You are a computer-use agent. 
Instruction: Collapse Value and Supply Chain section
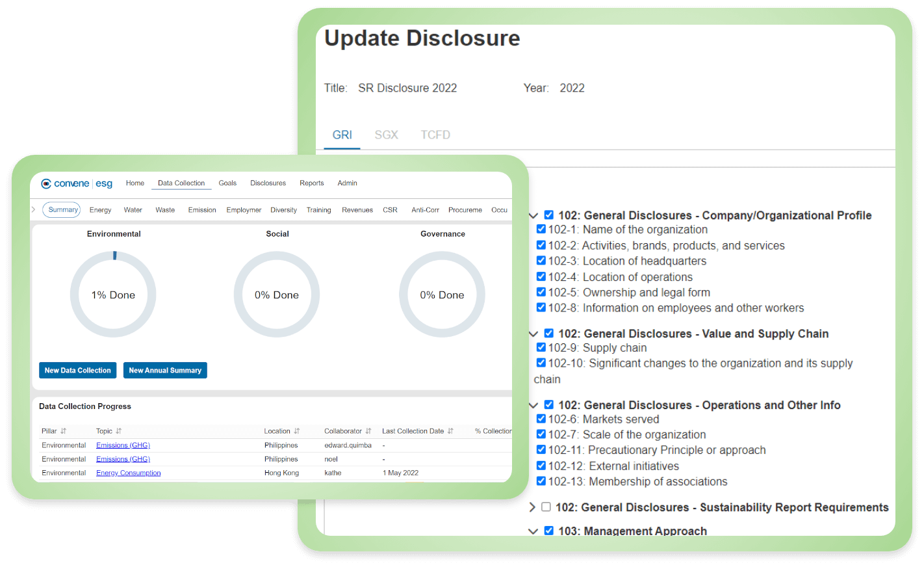pyautogui.click(x=533, y=334)
